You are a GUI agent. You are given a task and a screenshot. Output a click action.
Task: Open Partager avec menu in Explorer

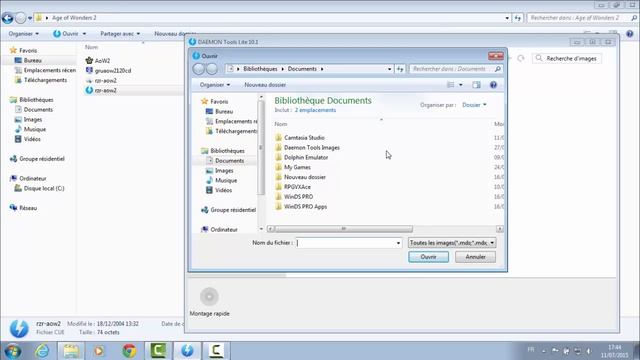[x=120, y=34]
